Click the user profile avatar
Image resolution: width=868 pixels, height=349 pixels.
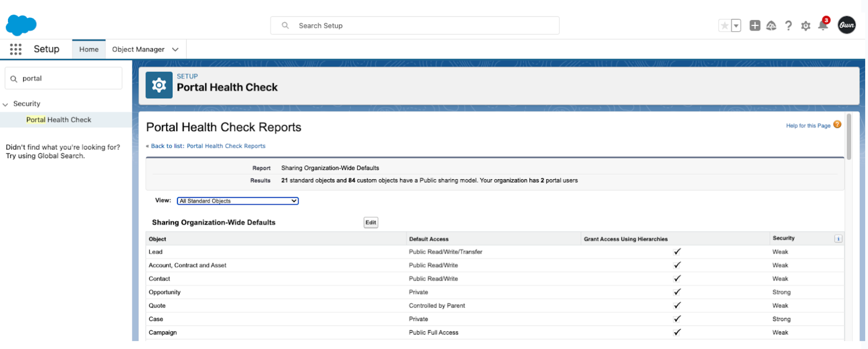tap(846, 25)
